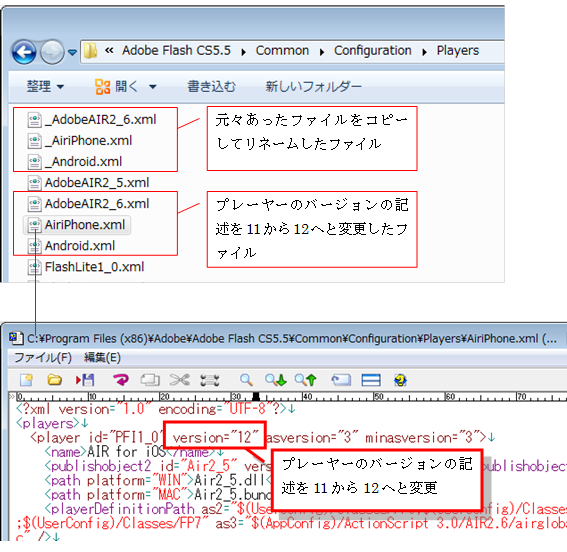Click the asversion="3" attribute text

point(312,437)
